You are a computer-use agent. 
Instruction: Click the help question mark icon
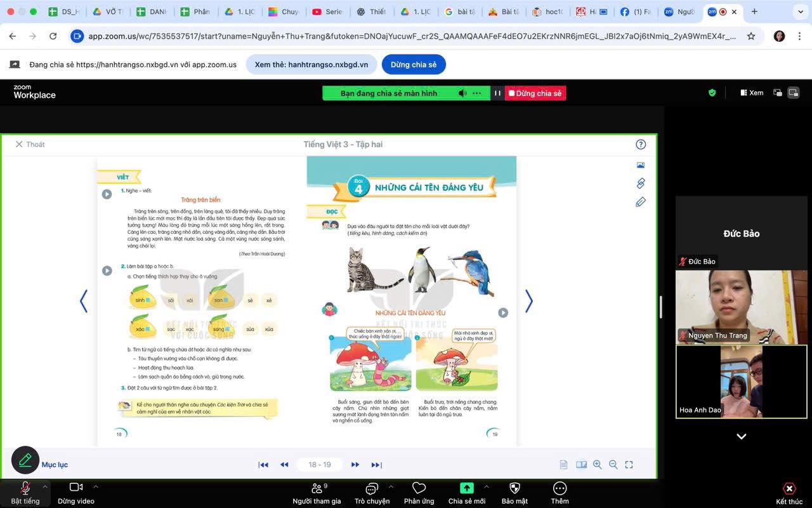tap(641, 144)
